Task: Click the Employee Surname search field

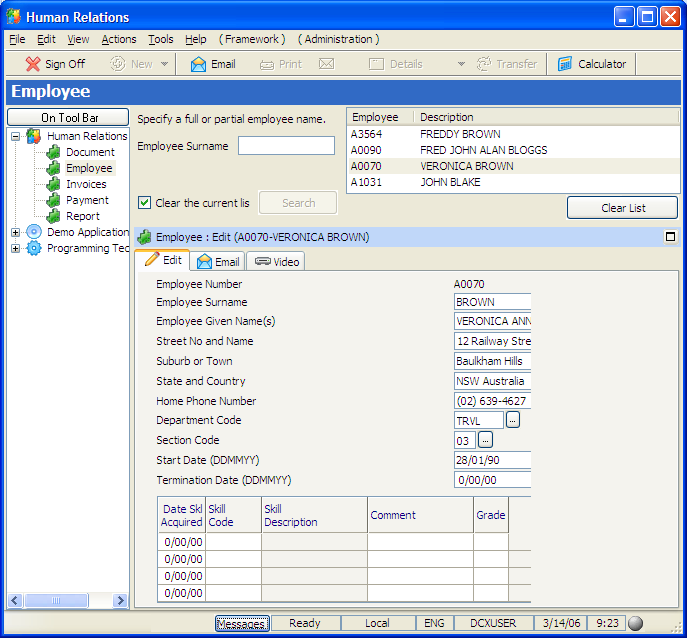Action: 286,146
